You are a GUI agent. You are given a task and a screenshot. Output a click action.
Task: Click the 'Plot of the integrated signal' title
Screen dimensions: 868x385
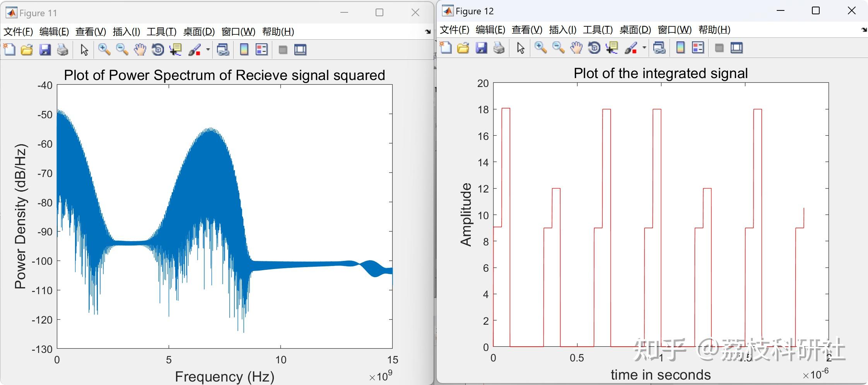pos(661,73)
